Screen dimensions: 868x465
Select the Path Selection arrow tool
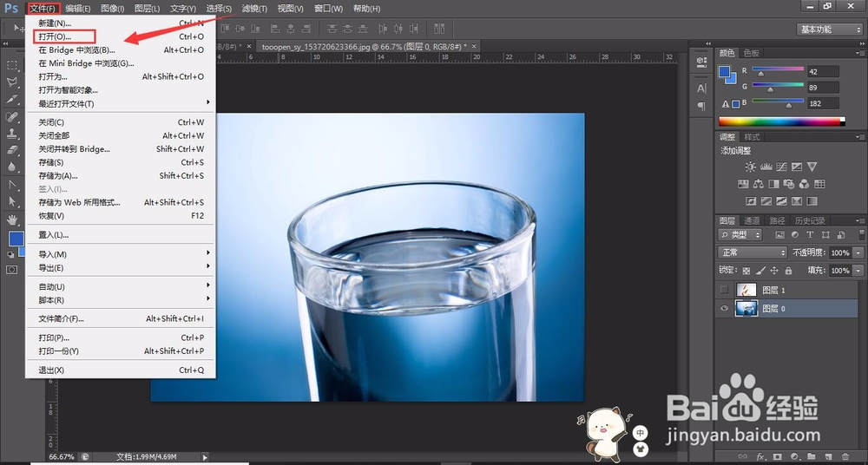click(11, 201)
